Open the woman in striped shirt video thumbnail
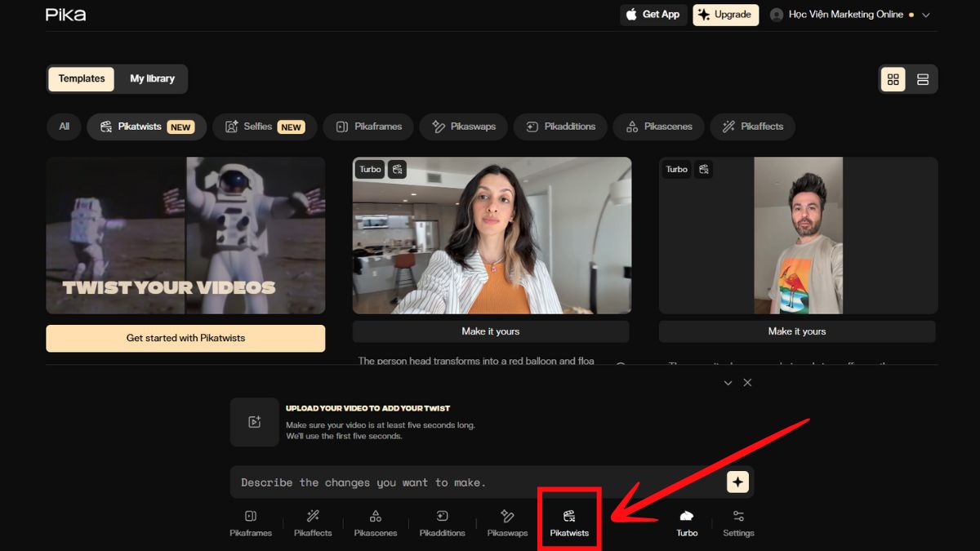The image size is (980, 551). click(x=492, y=235)
